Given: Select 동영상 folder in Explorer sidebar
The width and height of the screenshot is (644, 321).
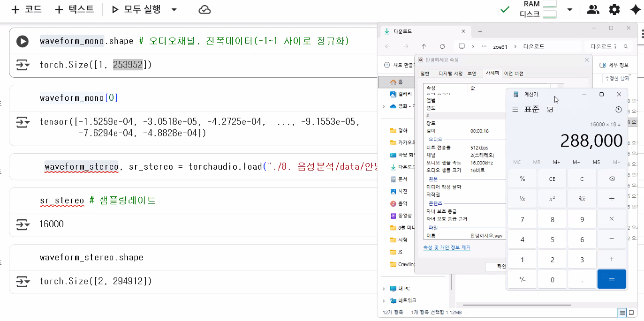Looking at the screenshot, I should [402, 216].
